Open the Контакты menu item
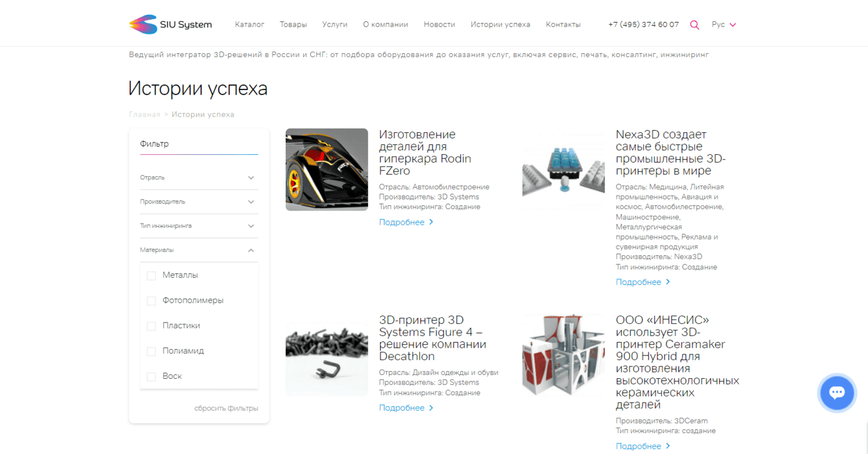Screen dimensions: 868x454 click(x=563, y=25)
